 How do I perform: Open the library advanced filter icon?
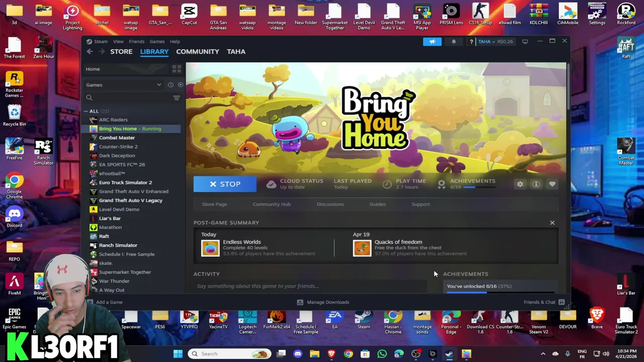click(x=176, y=98)
